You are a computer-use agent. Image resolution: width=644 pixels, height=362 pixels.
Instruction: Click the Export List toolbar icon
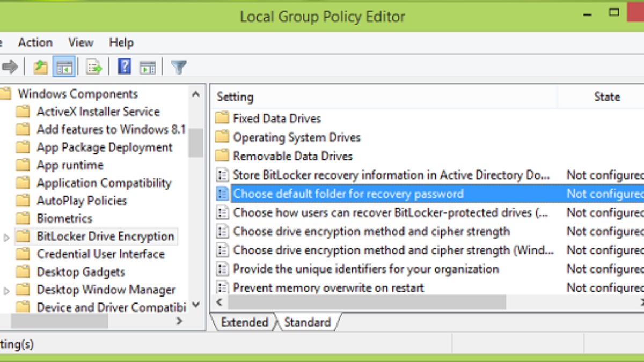point(94,67)
